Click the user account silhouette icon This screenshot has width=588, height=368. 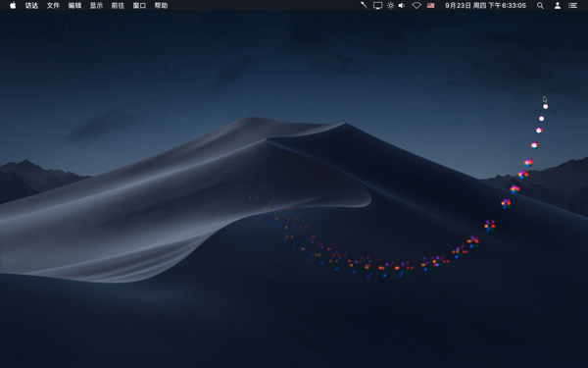(558, 5)
